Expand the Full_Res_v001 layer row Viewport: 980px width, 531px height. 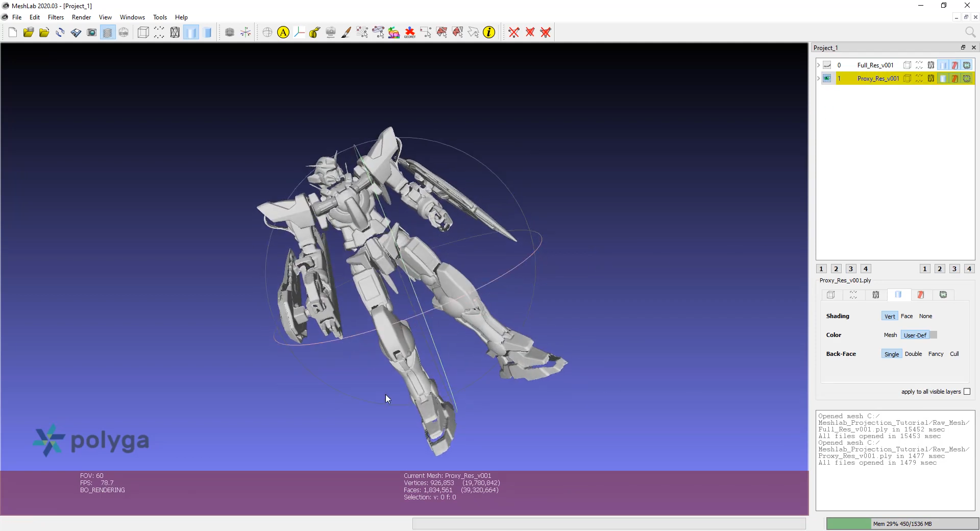[818, 65]
